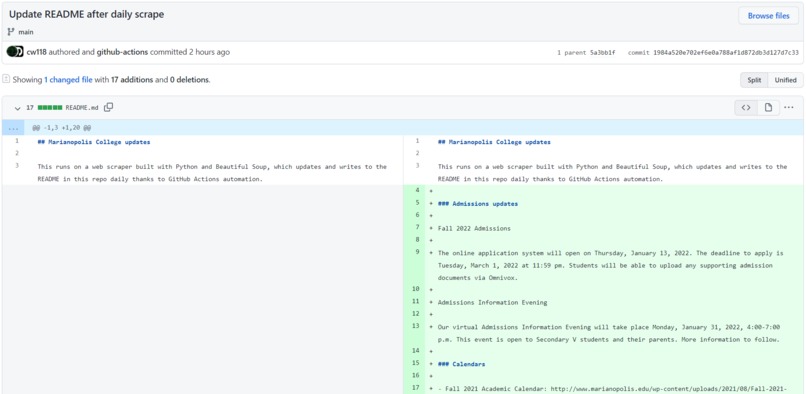806x394 pixels.
Task: Click the cw118 author avatar
Action: tap(15, 52)
